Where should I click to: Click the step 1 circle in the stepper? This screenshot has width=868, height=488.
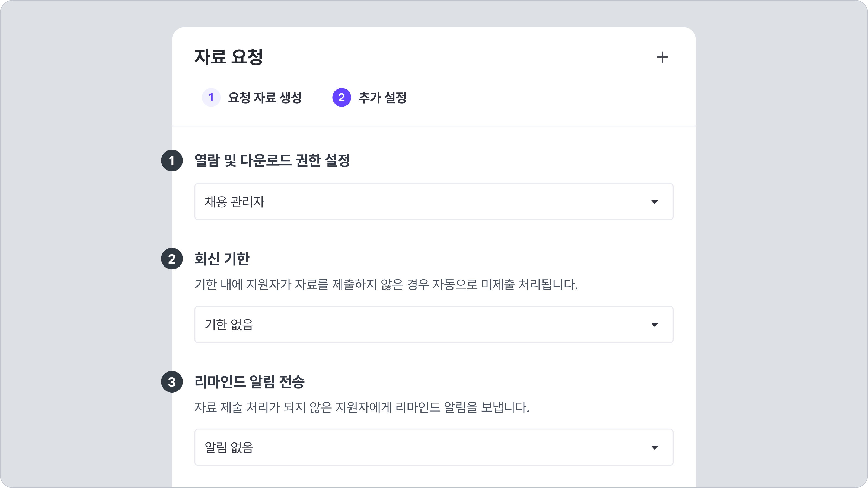tap(211, 98)
